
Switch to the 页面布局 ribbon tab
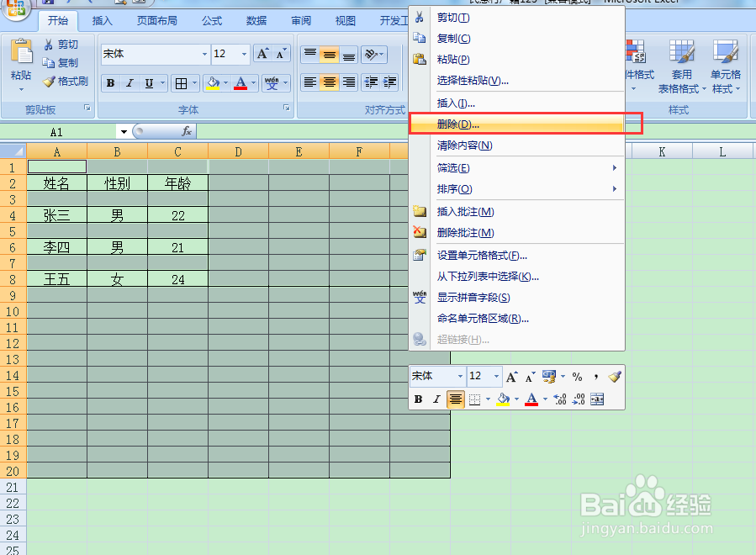coord(156,21)
